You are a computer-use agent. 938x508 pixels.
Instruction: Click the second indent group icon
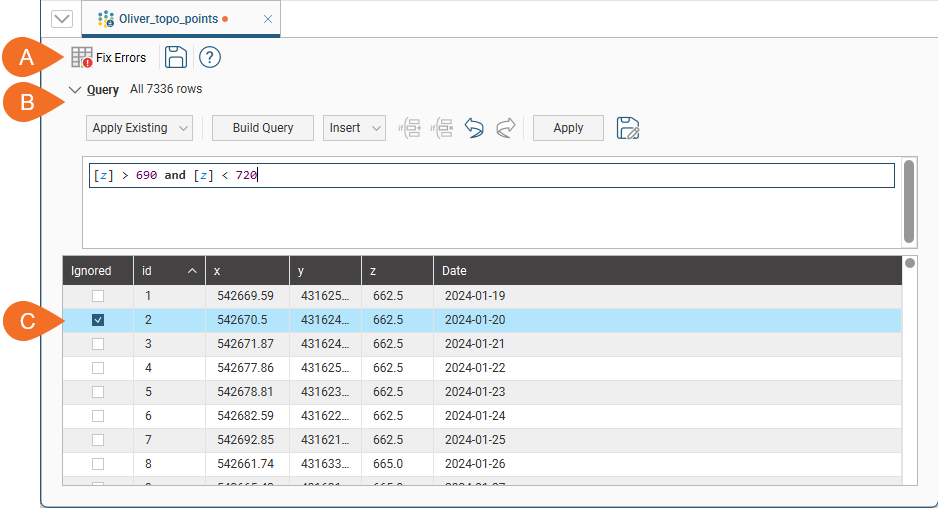click(442, 128)
